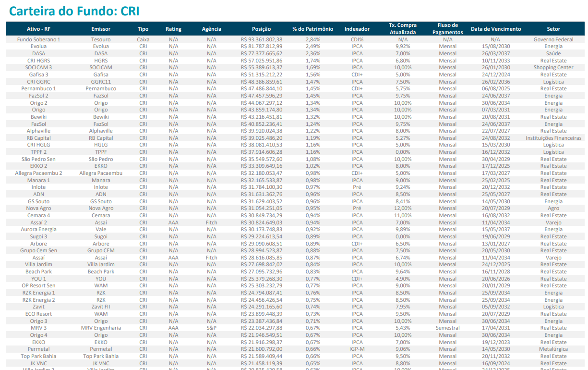Screen dimensions: 588x370
Task: Click the 'Ativo - RF' column header
Action: 38,29
